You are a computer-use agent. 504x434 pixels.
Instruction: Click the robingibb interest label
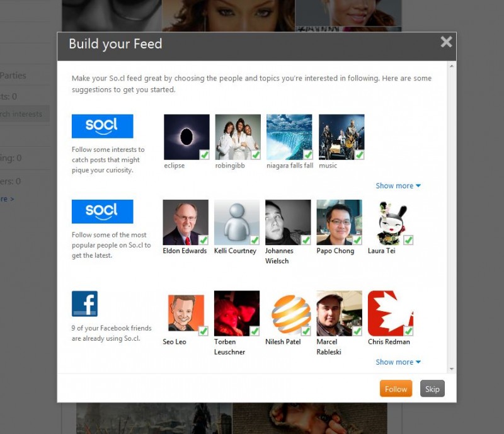pyautogui.click(x=230, y=166)
